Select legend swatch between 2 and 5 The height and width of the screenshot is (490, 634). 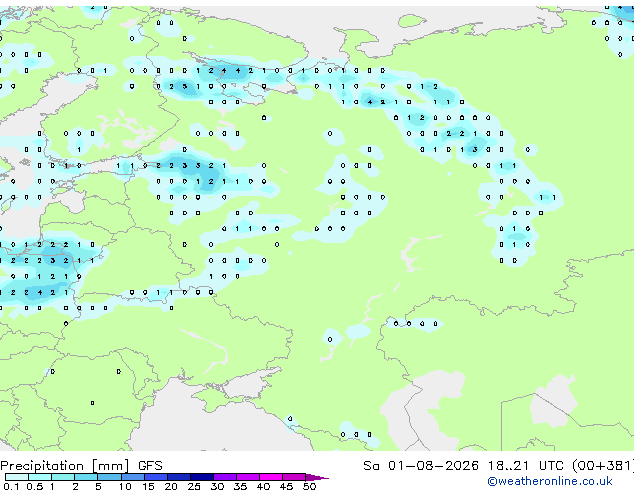tap(86, 477)
